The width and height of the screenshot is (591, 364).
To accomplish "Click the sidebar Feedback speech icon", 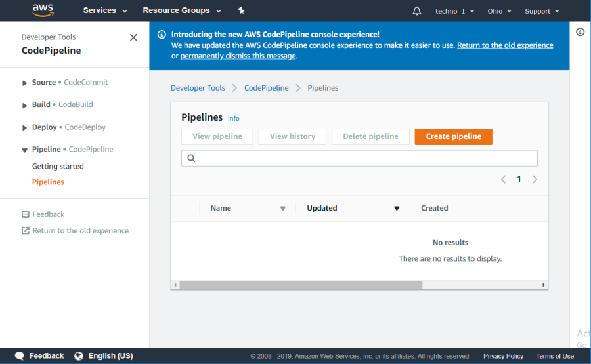I will click(25, 214).
